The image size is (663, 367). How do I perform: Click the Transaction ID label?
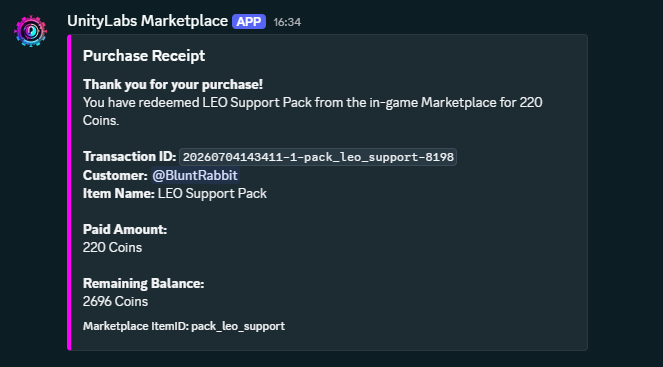pos(129,157)
